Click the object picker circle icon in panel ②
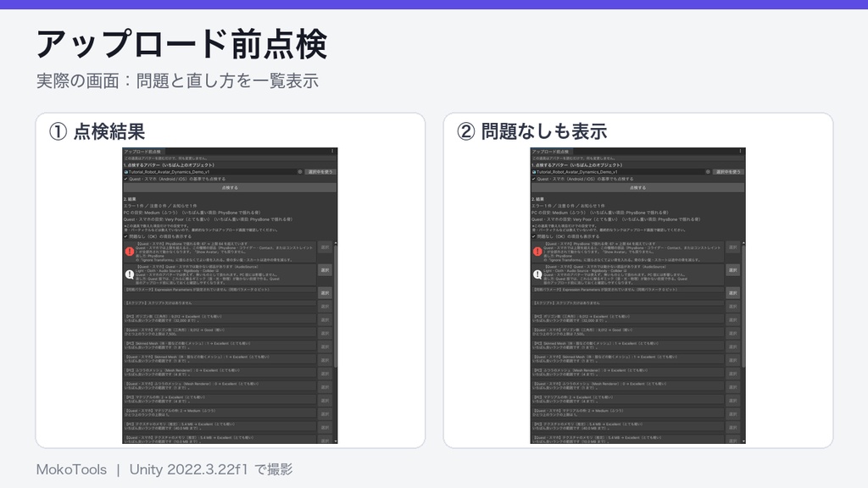 tap(708, 171)
